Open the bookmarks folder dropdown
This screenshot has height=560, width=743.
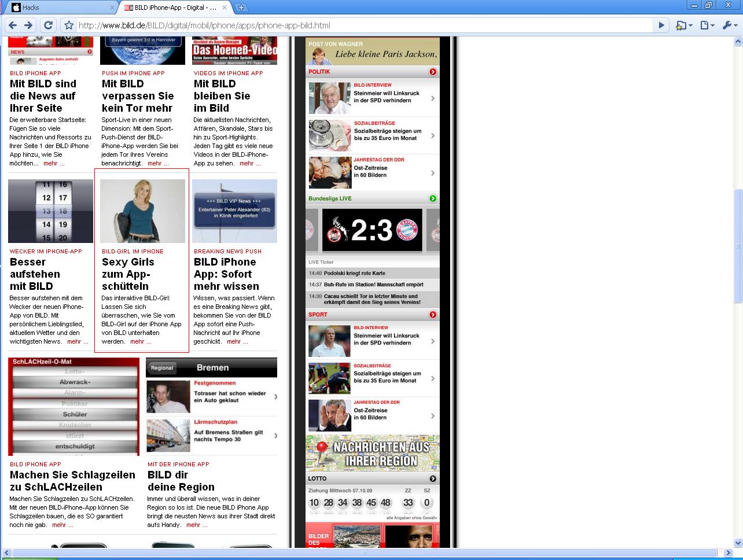pos(684,25)
